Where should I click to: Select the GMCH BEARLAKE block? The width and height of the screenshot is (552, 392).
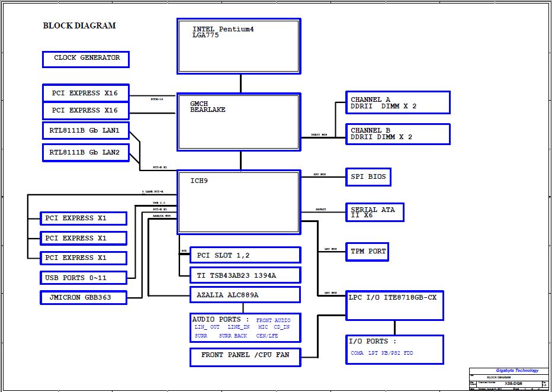click(239, 122)
